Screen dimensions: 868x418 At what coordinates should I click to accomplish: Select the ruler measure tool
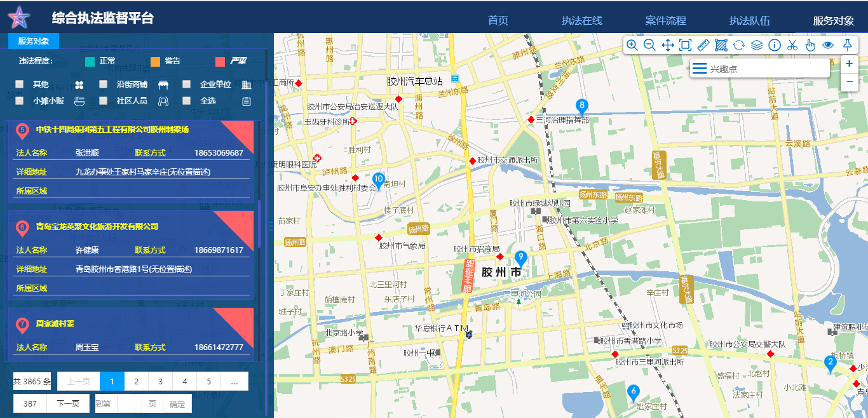703,45
